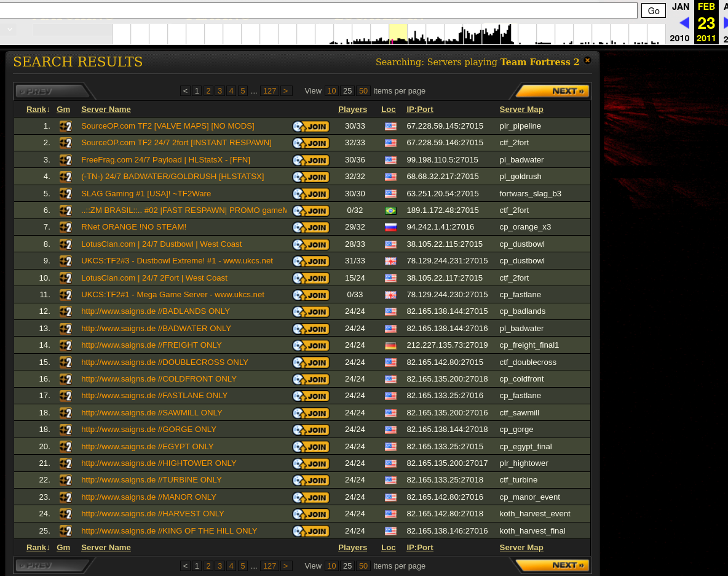Go to page 3 in top pagination
This screenshot has width=728, height=576.
tap(220, 91)
